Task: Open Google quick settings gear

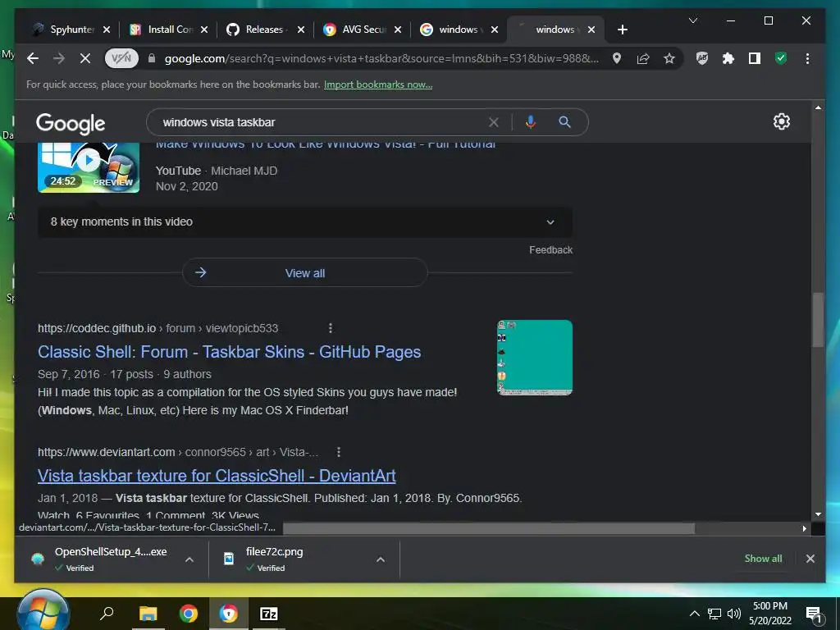Action: click(782, 121)
